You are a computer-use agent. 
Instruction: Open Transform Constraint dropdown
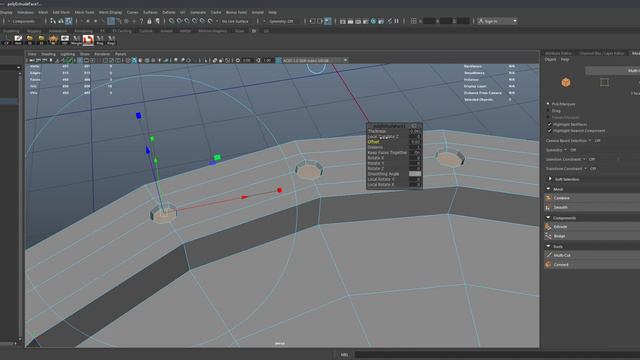coord(585,169)
